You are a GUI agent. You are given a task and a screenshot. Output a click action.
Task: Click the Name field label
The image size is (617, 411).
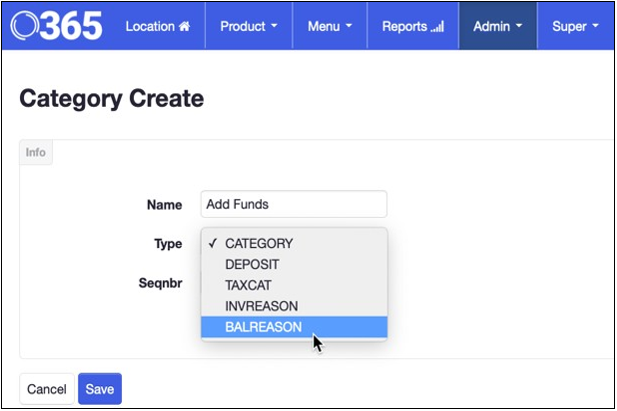click(x=164, y=205)
